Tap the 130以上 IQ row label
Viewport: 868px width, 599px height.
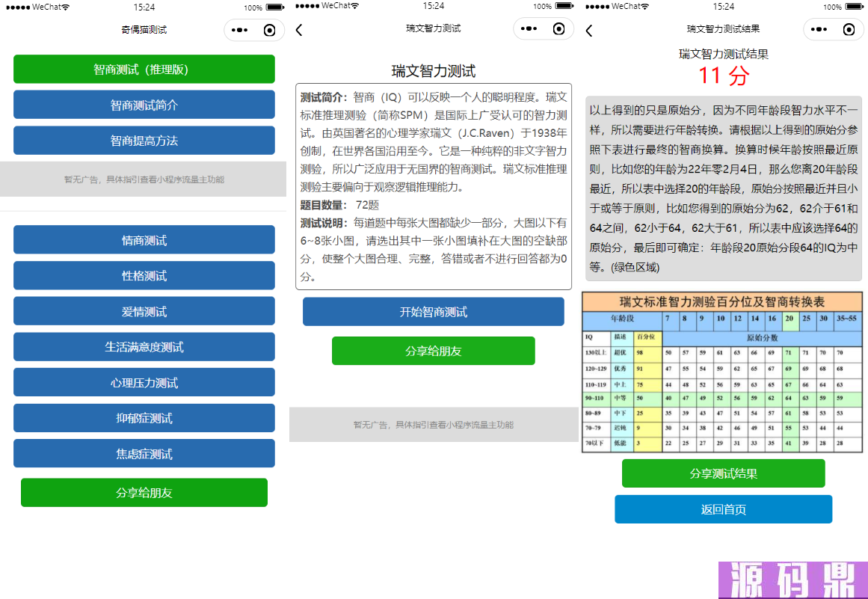[x=596, y=353]
